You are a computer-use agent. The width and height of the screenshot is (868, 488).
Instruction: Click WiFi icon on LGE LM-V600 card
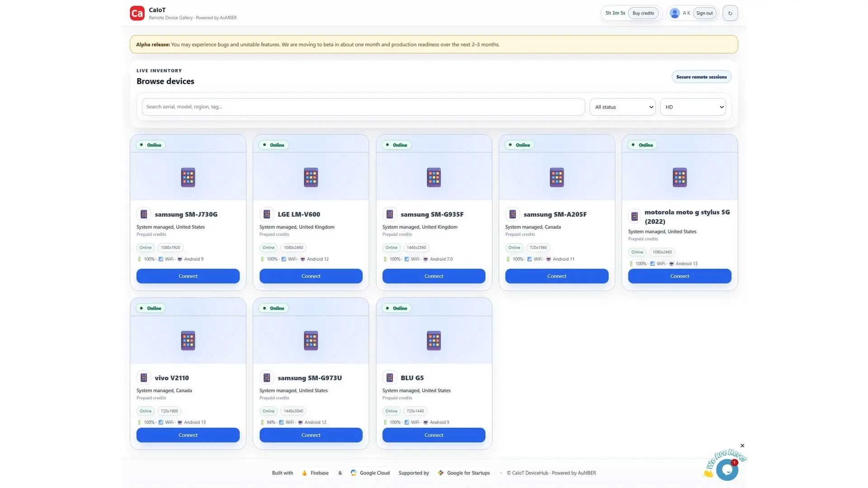click(x=283, y=259)
